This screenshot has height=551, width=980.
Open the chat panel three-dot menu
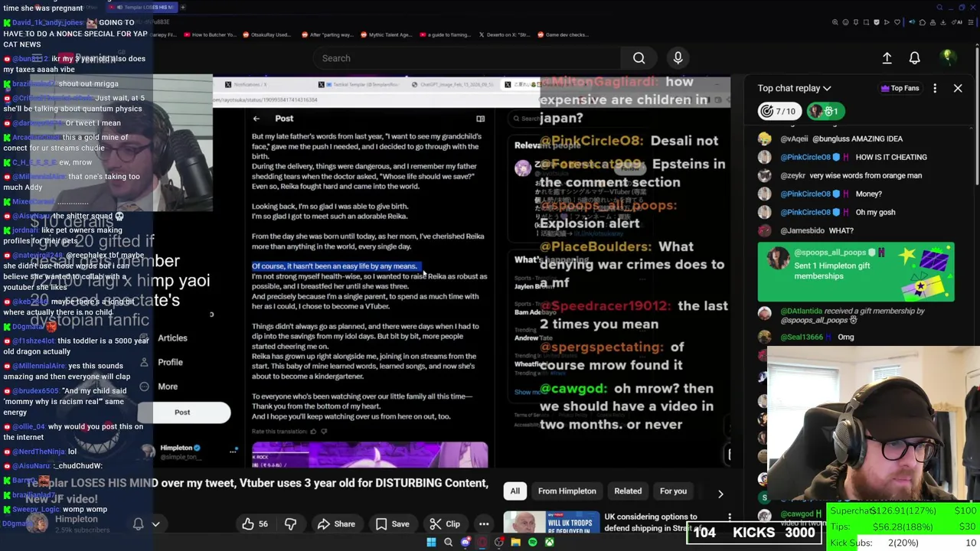point(935,88)
